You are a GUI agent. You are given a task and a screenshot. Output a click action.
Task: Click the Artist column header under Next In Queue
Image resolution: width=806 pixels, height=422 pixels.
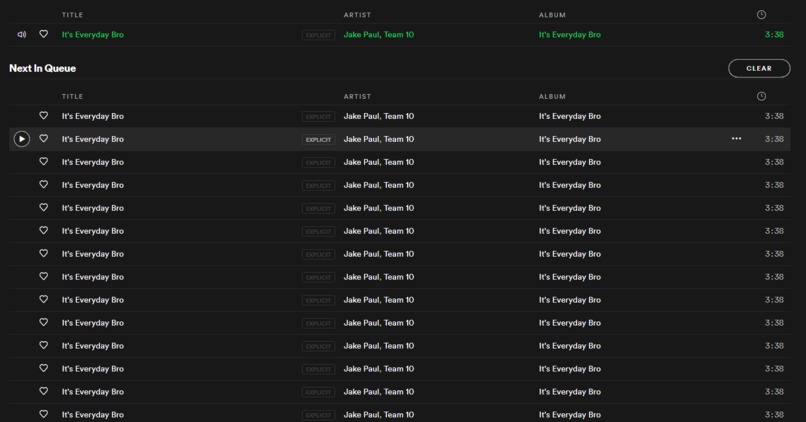pyautogui.click(x=357, y=96)
